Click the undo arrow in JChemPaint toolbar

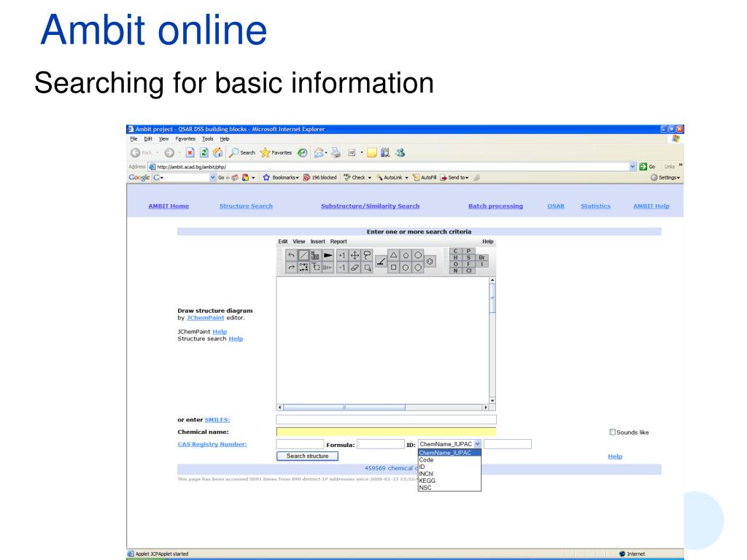291,255
